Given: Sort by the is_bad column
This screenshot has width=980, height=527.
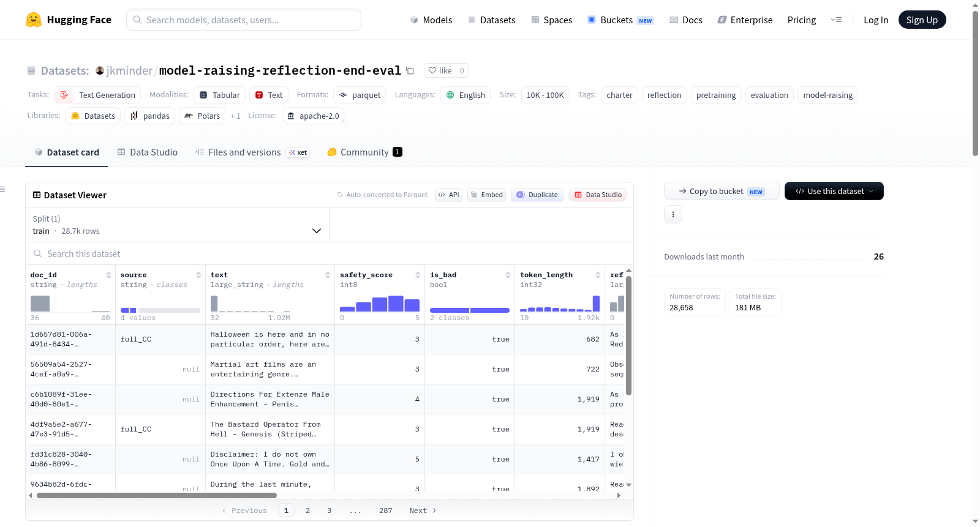Looking at the screenshot, I should click(508, 275).
